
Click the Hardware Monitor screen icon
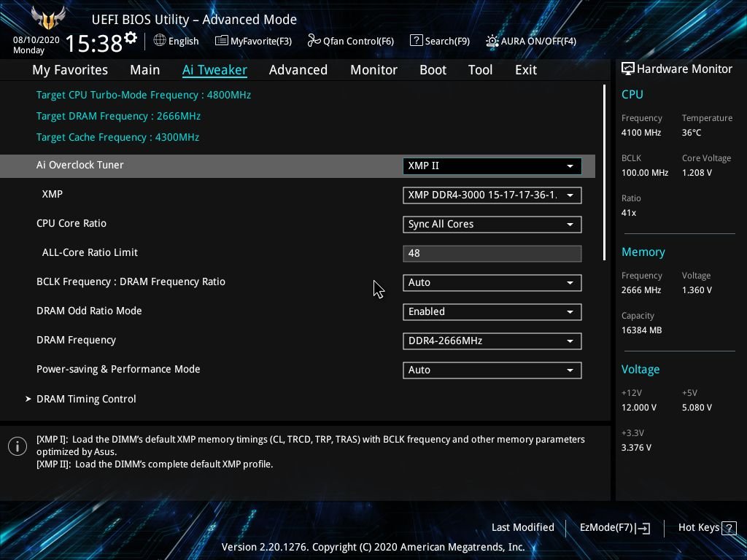(x=627, y=69)
